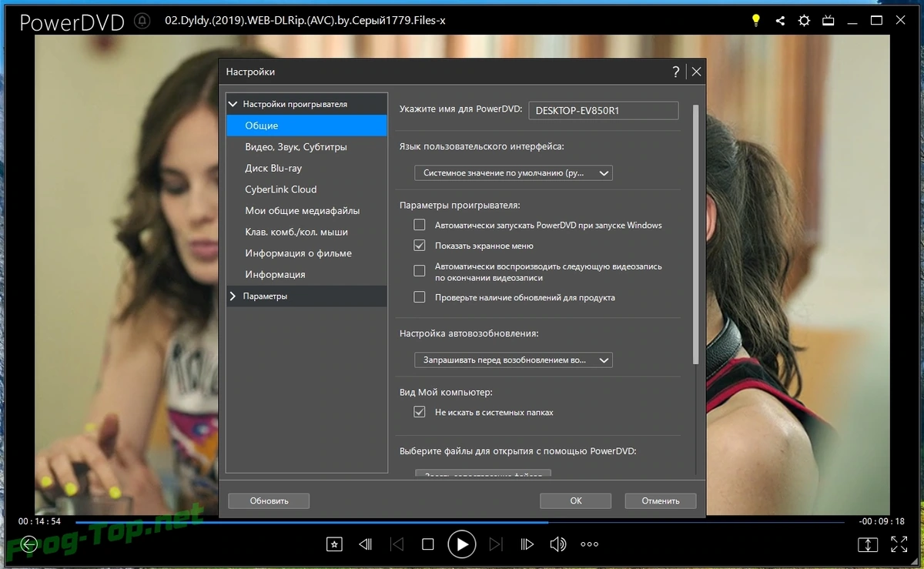This screenshot has height=569, width=924.
Task: Open Видео, Звук, Субтитры settings
Action: click(306, 146)
